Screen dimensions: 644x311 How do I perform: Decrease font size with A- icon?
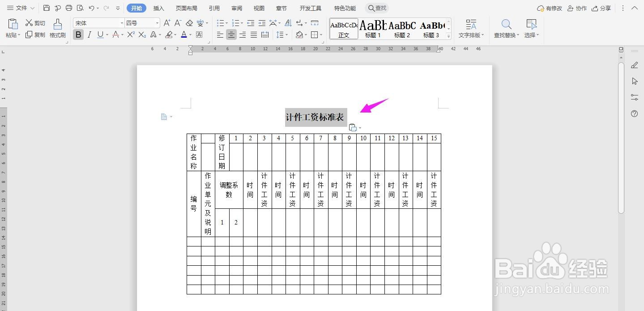click(x=178, y=23)
